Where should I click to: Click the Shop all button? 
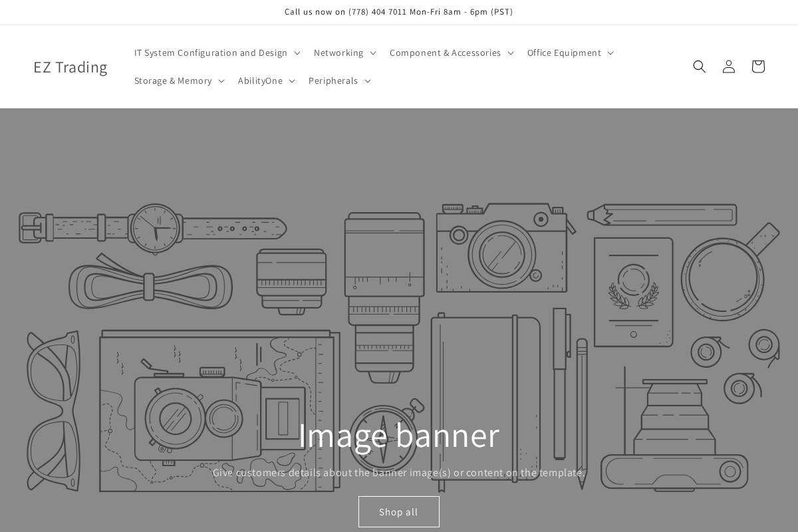[x=399, y=511]
